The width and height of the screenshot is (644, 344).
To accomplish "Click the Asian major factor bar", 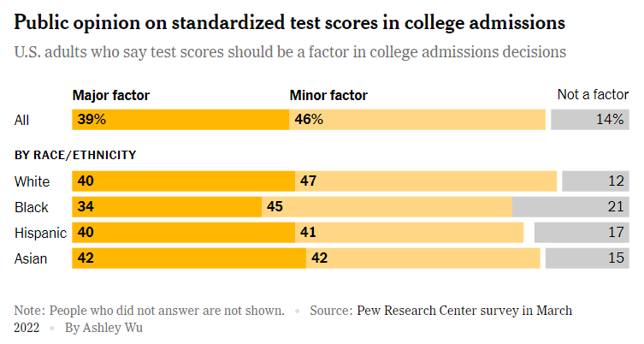I will point(189,258).
